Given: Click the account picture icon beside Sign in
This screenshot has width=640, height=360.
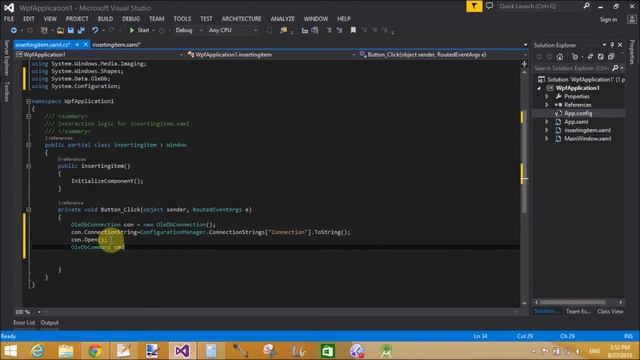Looking at the screenshot, I should 631,19.
